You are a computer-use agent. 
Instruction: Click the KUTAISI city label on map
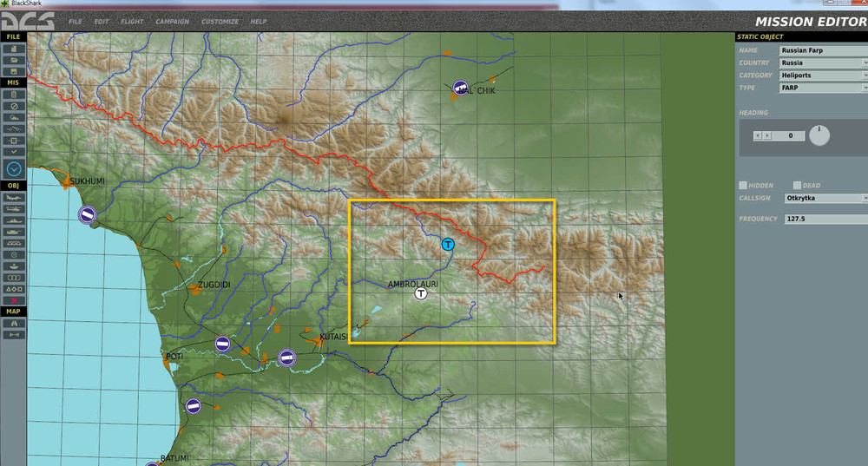(x=334, y=337)
